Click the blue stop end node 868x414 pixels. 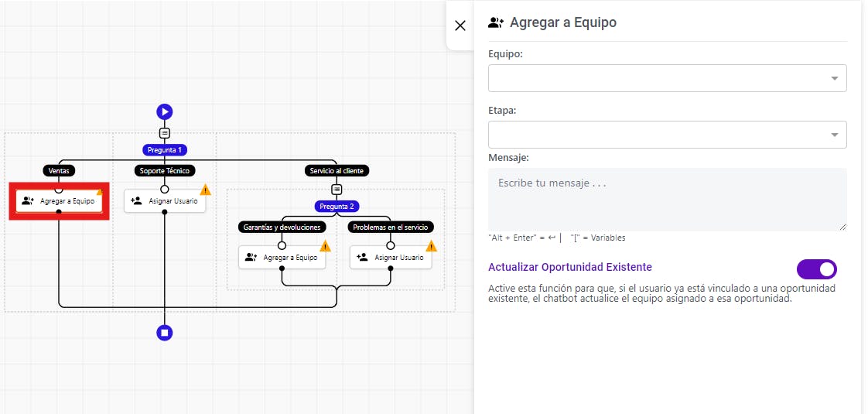tap(165, 333)
